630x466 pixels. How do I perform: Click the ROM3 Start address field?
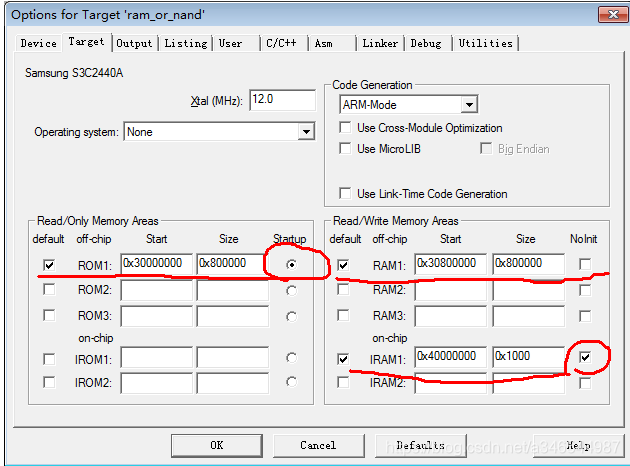point(156,316)
